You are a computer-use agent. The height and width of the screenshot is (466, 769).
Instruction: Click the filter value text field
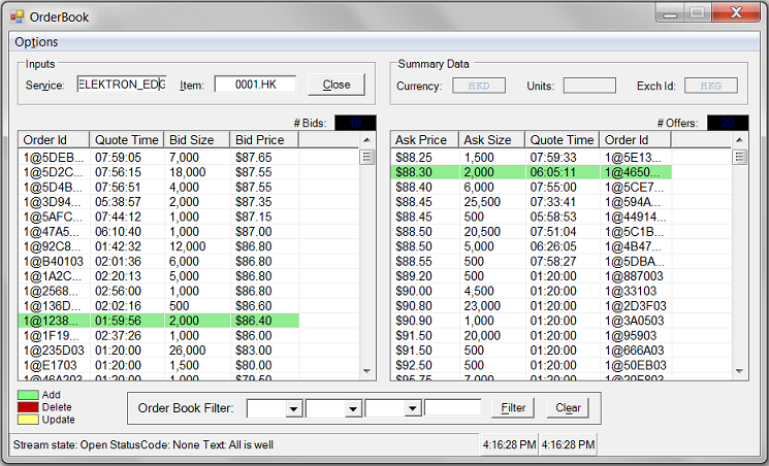click(x=453, y=408)
